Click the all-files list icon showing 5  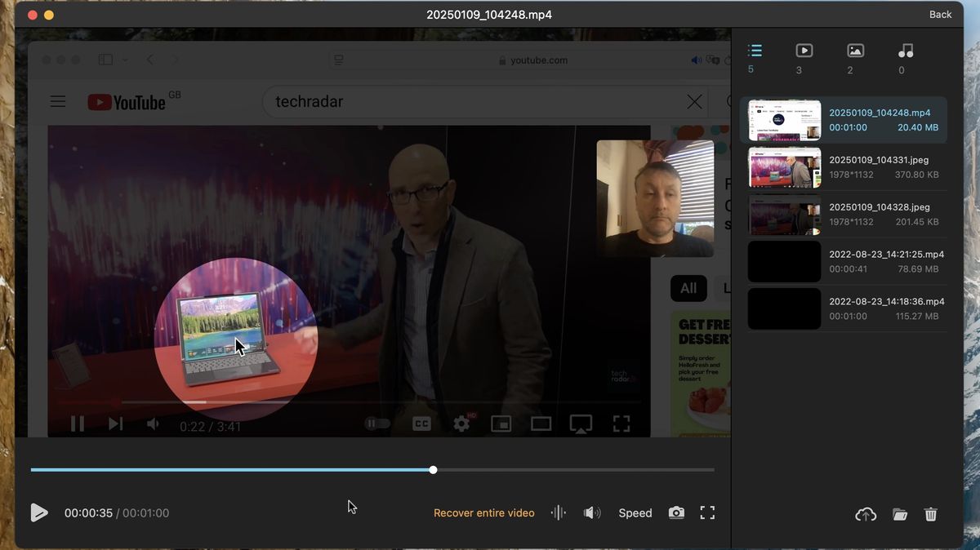point(753,51)
